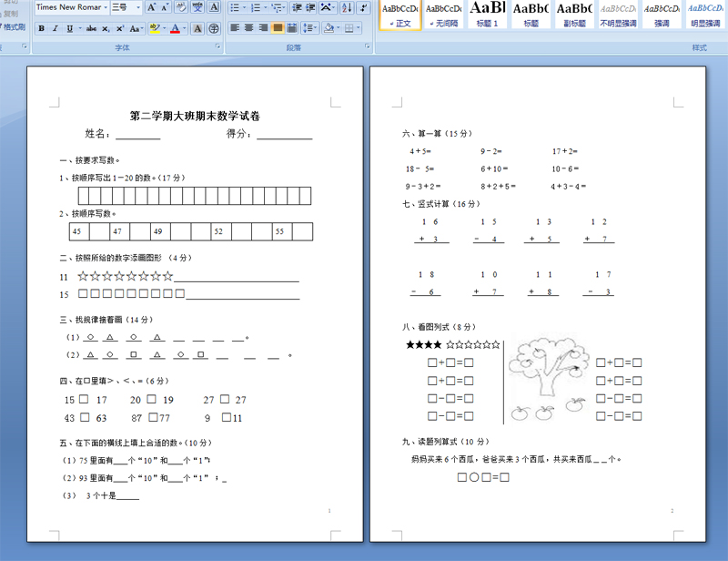Increase paragraph indent

click(310, 7)
